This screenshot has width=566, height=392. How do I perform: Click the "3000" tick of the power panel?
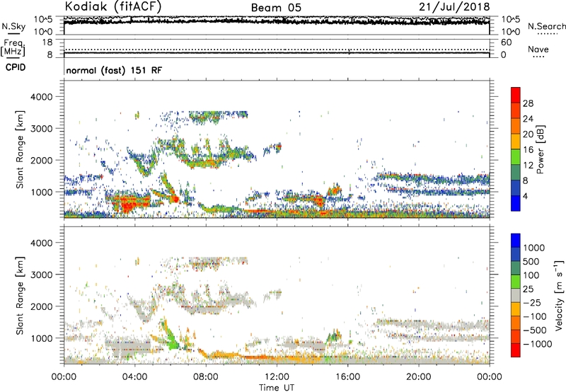[x=42, y=129]
